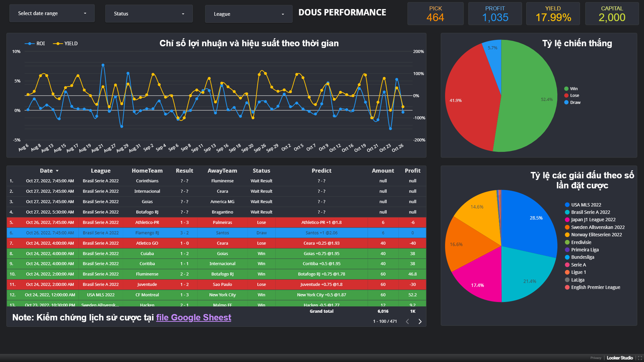Open the League filter dropdown
This screenshot has height=362, width=644.
[249, 14]
